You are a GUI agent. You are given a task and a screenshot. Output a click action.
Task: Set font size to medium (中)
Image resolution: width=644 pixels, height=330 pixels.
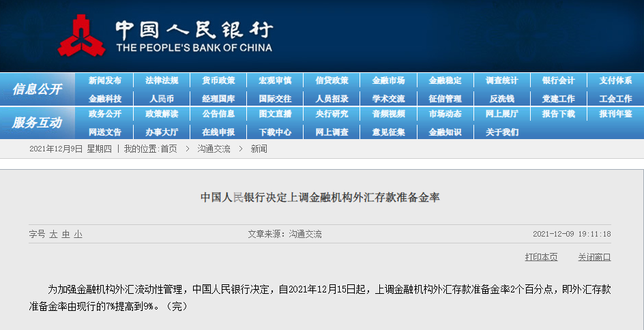tap(65, 235)
